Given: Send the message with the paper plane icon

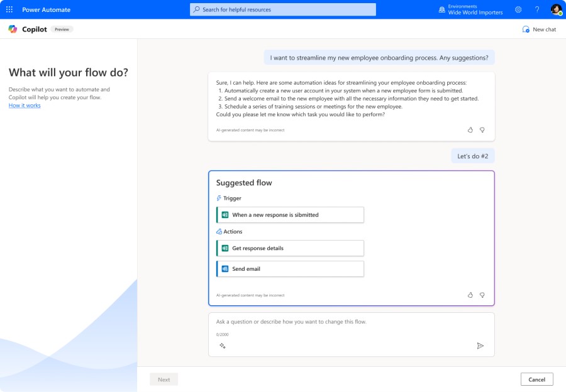Looking at the screenshot, I should tap(480, 345).
